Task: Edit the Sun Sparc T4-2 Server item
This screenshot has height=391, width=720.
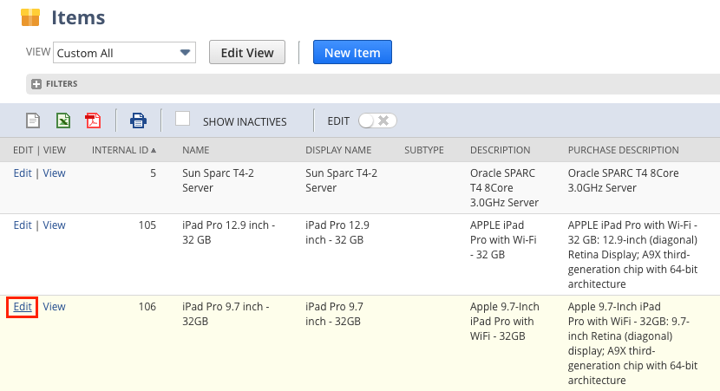Action: click(x=22, y=173)
